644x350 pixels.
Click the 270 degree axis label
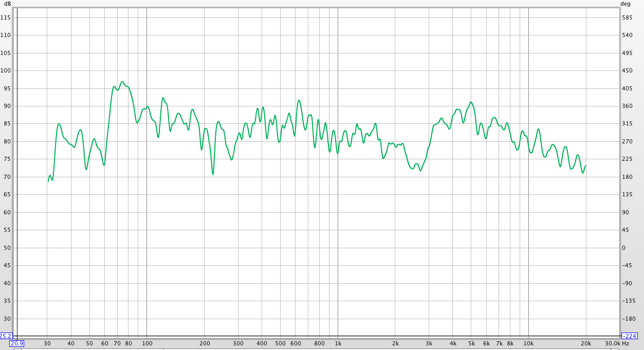[x=627, y=141]
